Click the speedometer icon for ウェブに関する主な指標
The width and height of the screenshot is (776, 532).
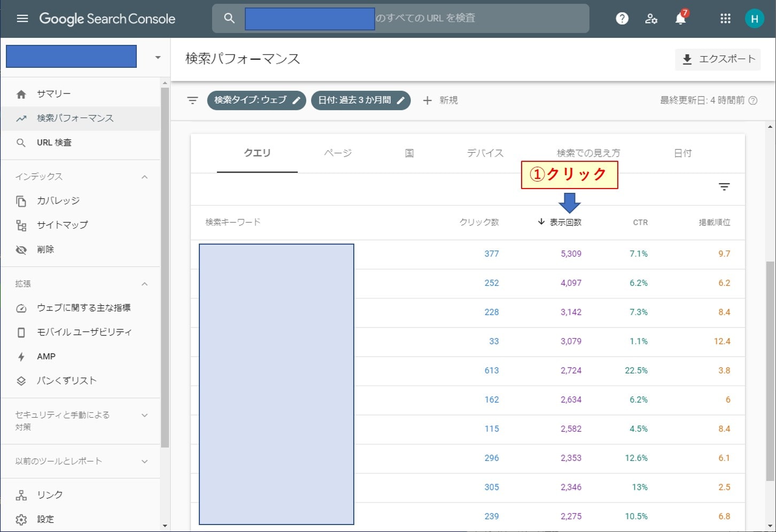click(x=21, y=308)
